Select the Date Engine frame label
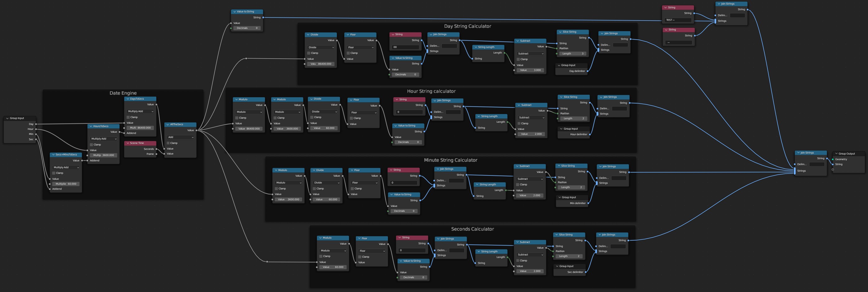Image resolution: width=868 pixels, height=292 pixels. coord(123,93)
